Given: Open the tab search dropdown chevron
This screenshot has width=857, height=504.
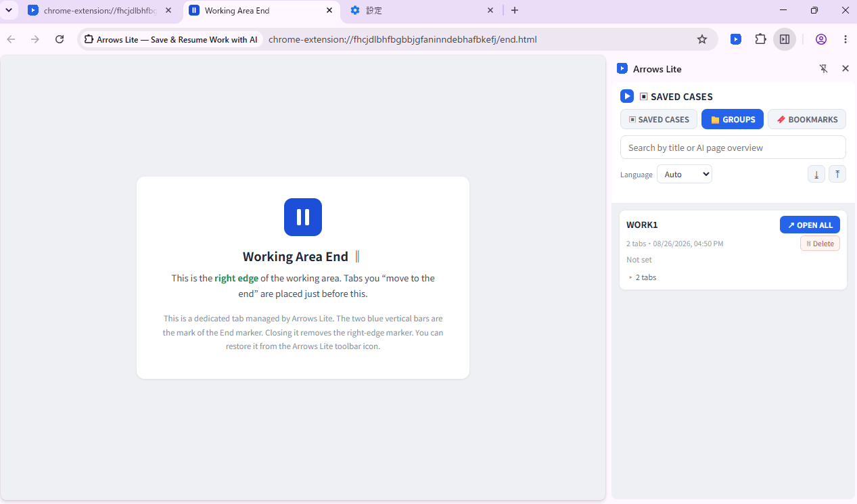Looking at the screenshot, I should pos(9,10).
